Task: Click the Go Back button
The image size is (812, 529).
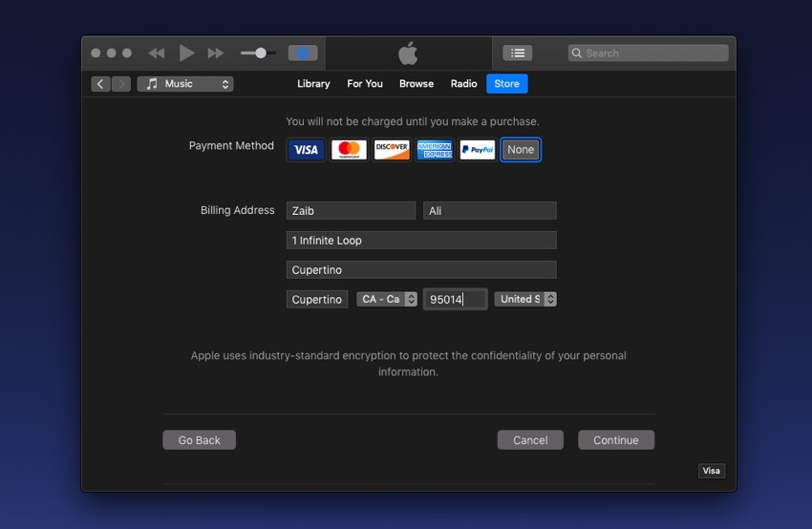Action: [200, 440]
